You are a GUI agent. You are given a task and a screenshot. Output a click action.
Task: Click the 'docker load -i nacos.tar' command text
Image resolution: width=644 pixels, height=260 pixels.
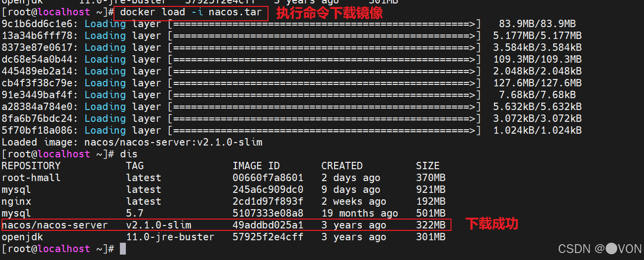pos(191,12)
